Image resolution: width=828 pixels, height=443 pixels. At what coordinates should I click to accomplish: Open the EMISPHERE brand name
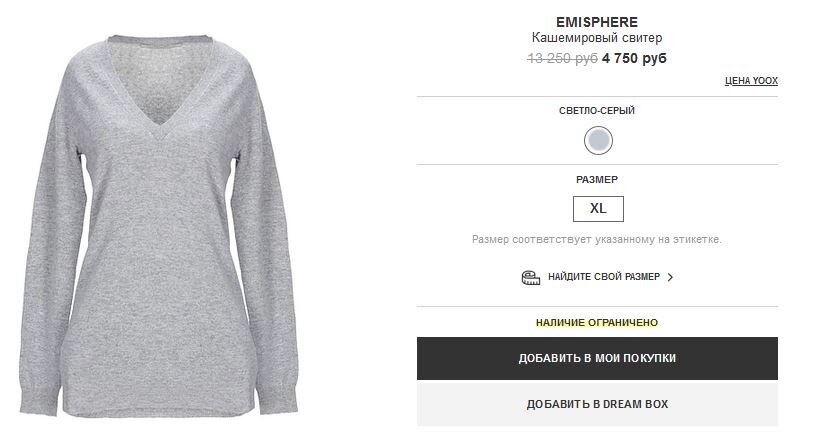click(597, 22)
